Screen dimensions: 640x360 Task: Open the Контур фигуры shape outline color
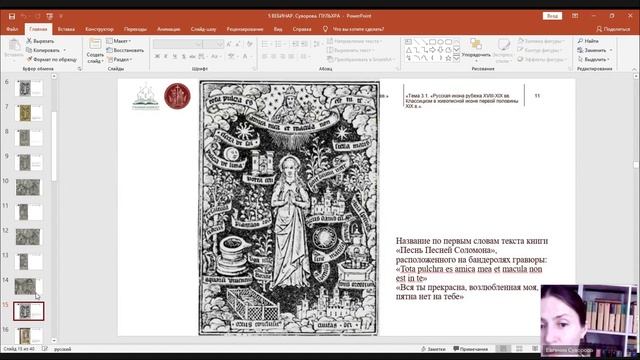coord(540,50)
